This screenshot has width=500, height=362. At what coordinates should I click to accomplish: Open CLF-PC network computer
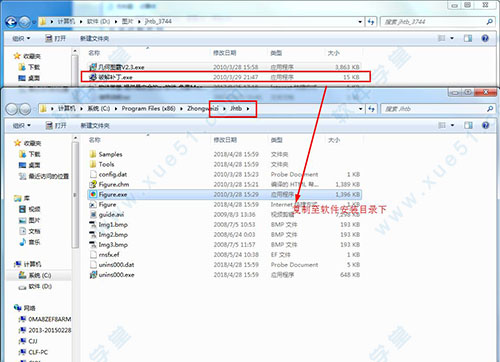(33, 352)
